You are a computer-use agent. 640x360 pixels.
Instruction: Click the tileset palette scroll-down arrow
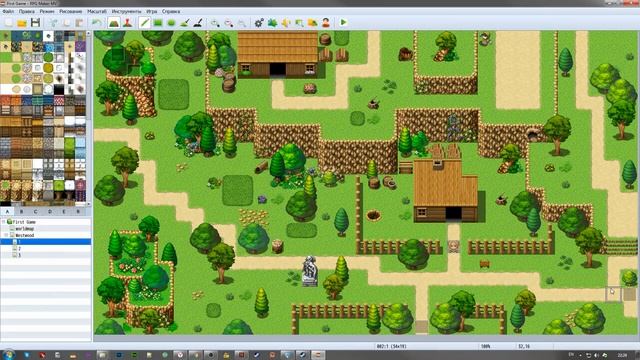click(89, 204)
